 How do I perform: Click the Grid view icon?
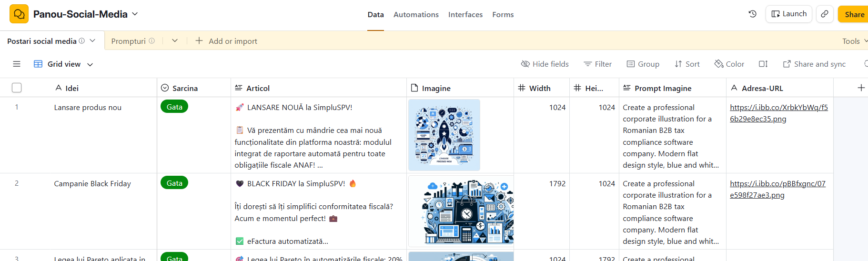pyautogui.click(x=38, y=64)
